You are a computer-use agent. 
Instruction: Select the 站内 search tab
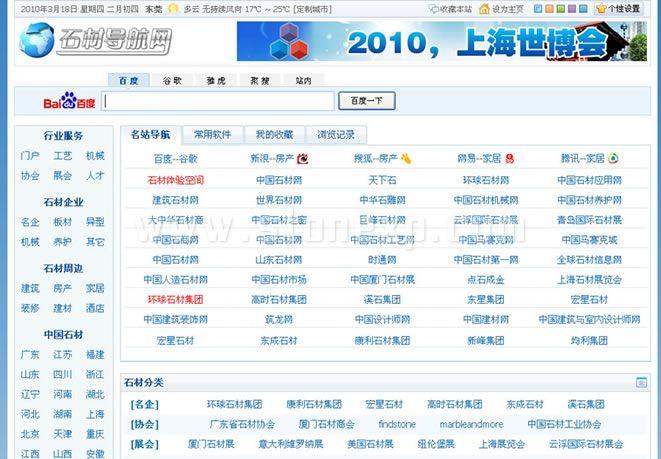pyautogui.click(x=303, y=80)
